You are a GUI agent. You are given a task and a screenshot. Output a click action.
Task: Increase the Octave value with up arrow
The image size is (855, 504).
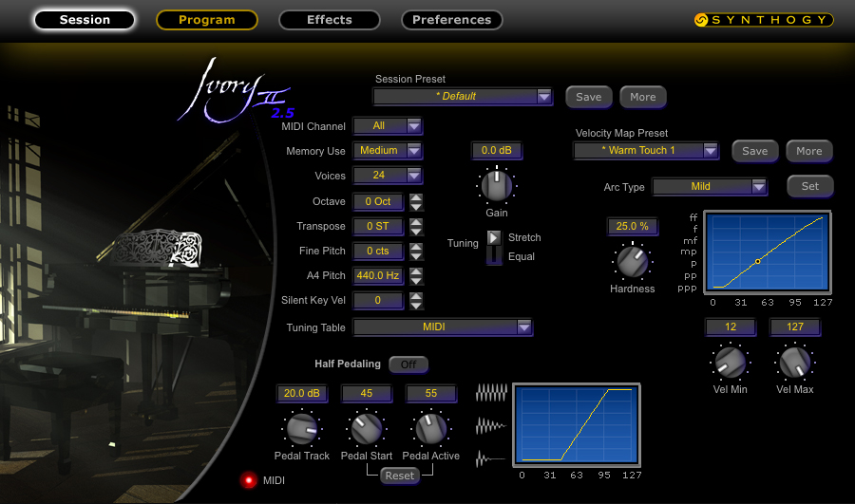pyautogui.click(x=416, y=197)
